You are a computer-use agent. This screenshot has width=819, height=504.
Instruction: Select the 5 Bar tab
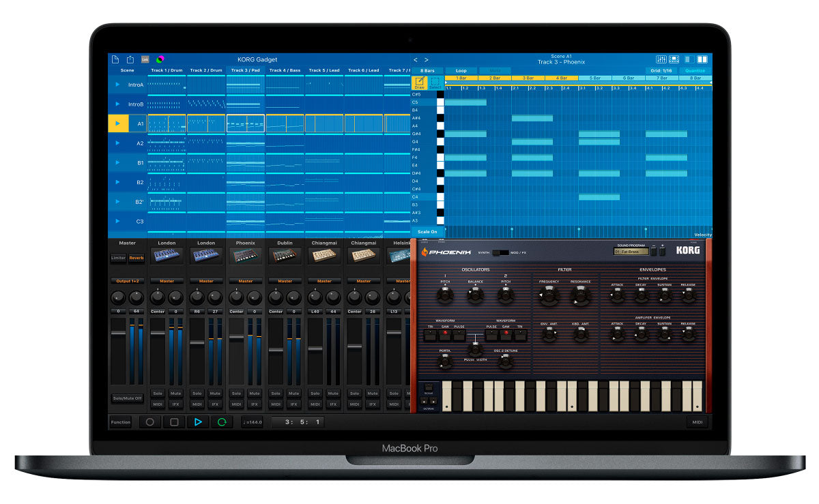point(595,78)
